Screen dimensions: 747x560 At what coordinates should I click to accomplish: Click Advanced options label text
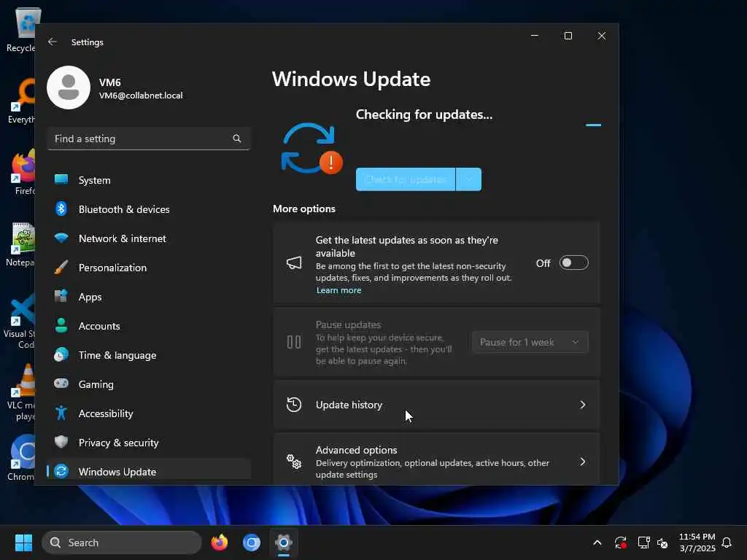[x=356, y=450]
